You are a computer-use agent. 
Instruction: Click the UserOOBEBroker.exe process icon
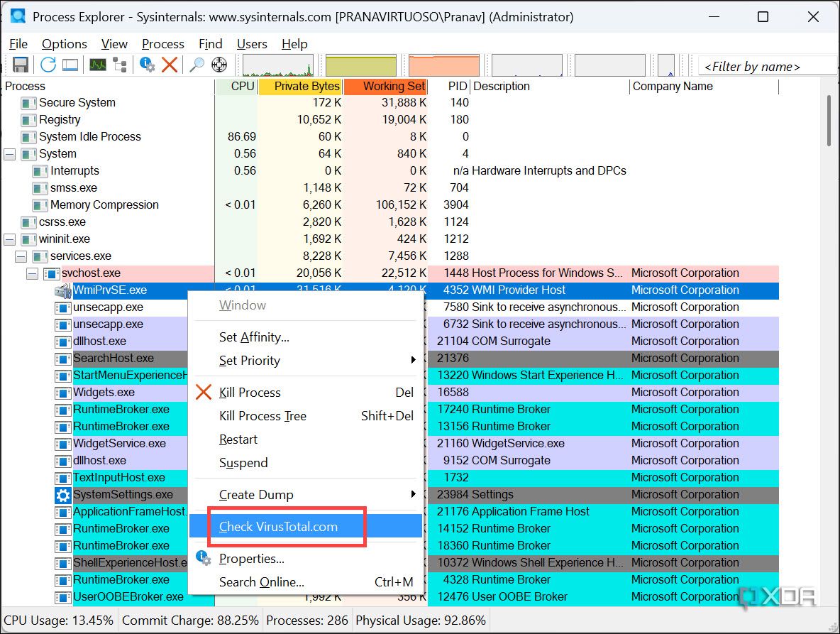click(x=62, y=597)
